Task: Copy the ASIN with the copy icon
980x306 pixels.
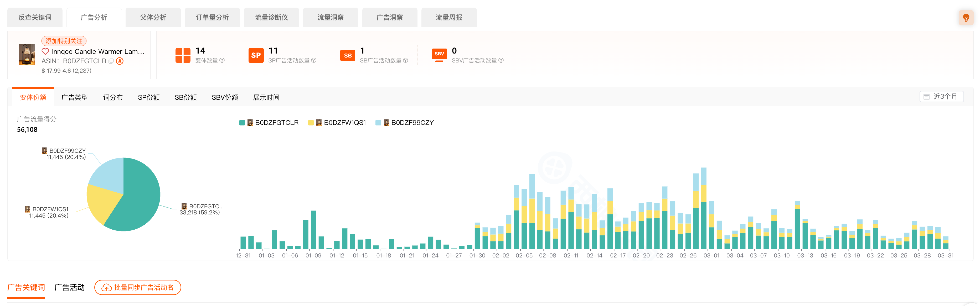Action: pyautogui.click(x=111, y=61)
